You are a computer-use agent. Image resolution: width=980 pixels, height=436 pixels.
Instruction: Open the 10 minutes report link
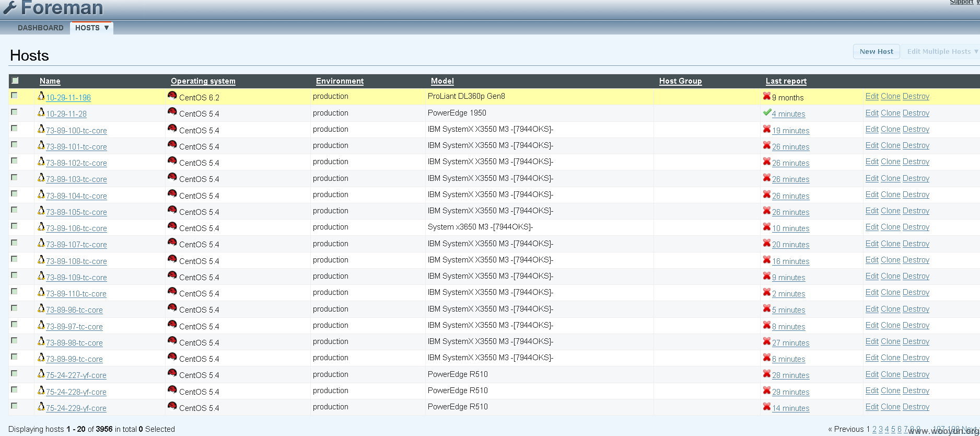(x=790, y=228)
